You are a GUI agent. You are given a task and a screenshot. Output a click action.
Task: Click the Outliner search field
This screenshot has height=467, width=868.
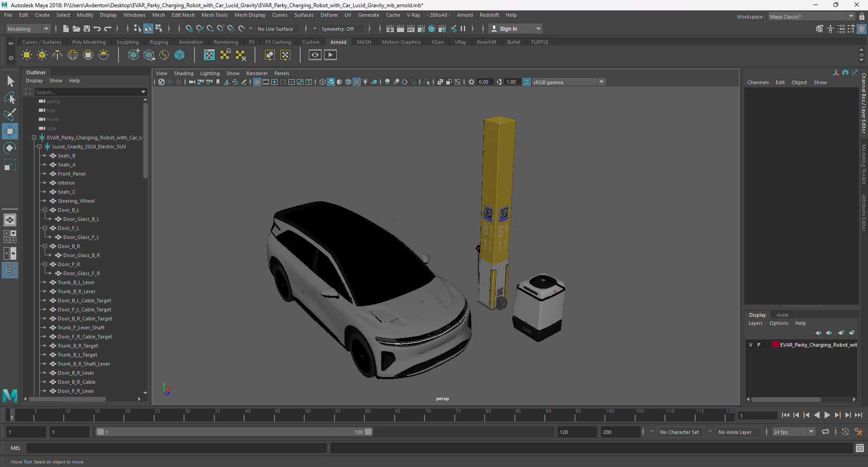[x=88, y=92]
